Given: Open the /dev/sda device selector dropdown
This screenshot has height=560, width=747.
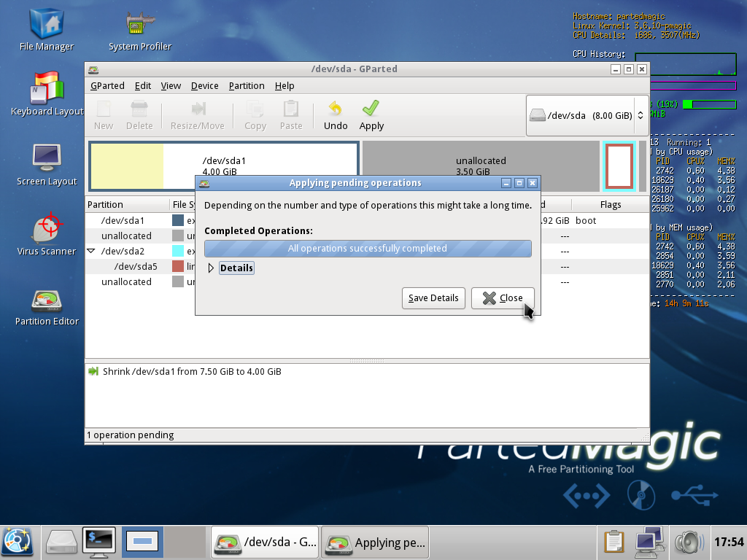Looking at the screenshot, I should [x=587, y=115].
